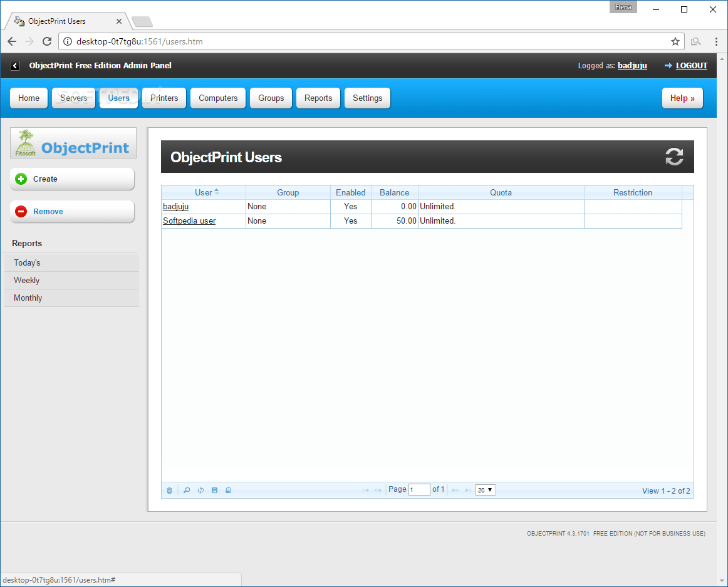This screenshot has width=728, height=587.
Task: Open the Reports tab
Action: [318, 98]
